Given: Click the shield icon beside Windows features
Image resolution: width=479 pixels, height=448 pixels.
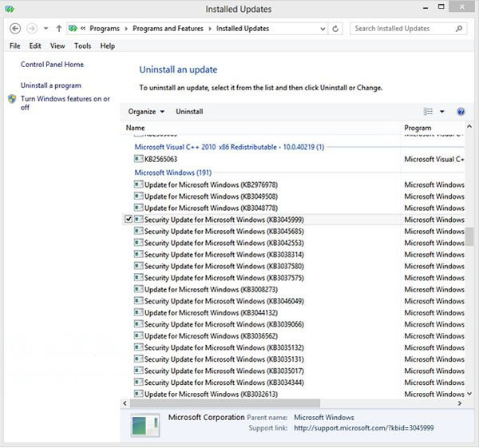Looking at the screenshot, I should [x=12, y=99].
